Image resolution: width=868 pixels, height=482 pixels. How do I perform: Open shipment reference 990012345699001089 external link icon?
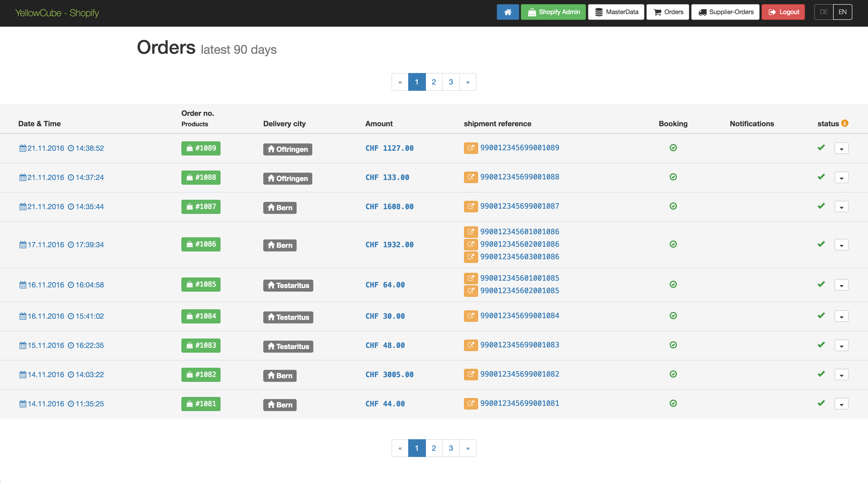click(470, 148)
